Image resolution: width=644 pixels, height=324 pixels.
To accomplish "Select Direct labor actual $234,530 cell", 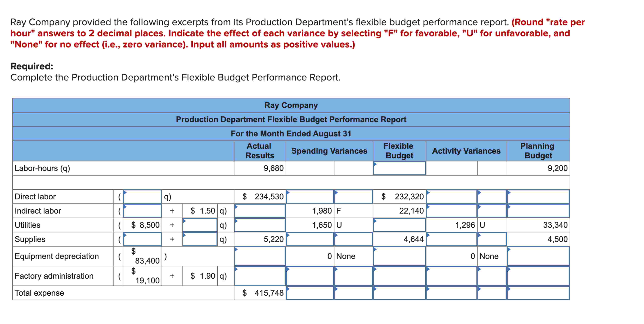I will (260, 196).
